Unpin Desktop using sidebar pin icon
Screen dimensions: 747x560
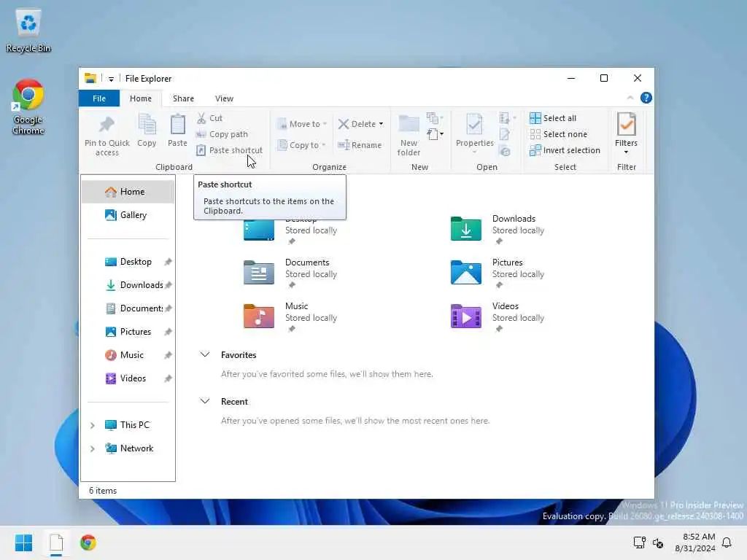click(x=169, y=262)
